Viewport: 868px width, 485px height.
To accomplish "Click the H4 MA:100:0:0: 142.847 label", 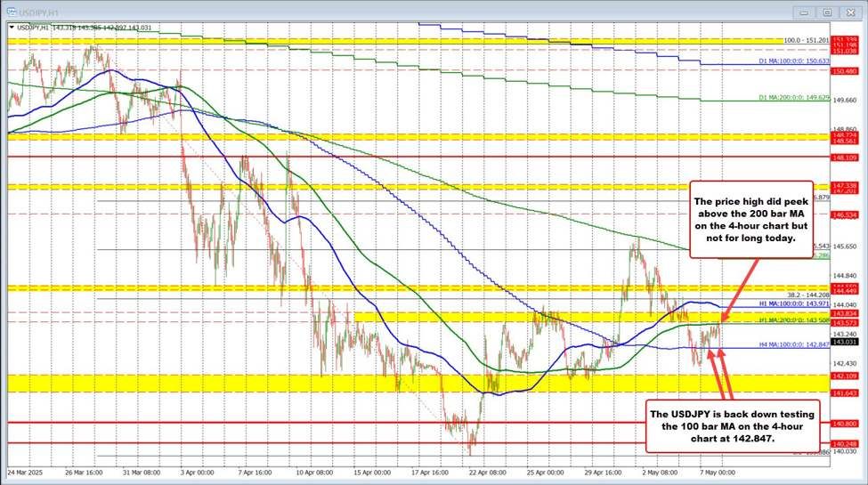I will (x=794, y=344).
